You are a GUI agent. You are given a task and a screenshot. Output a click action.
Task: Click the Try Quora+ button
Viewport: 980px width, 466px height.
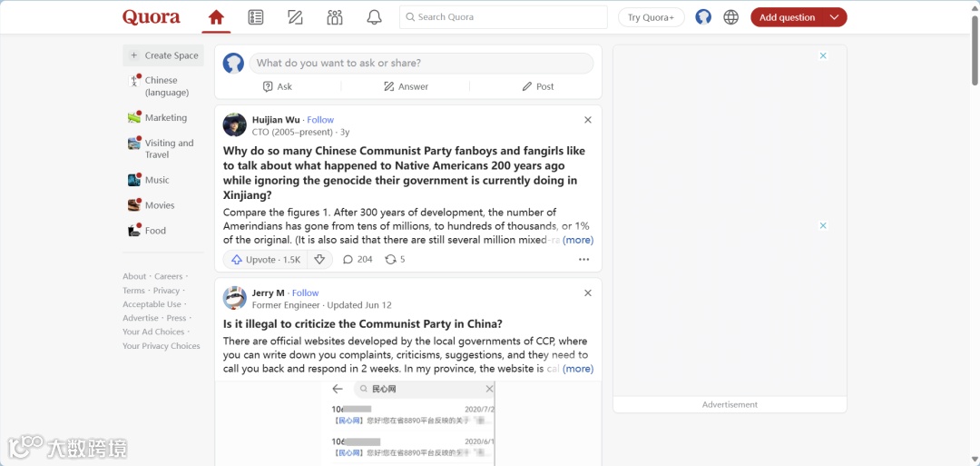click(652, 17)
